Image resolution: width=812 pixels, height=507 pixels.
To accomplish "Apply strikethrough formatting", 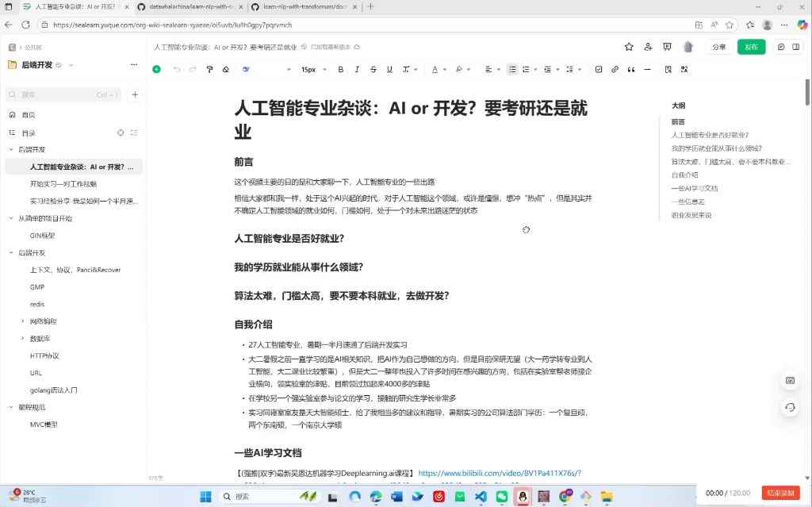I will [x=373, y=70].
